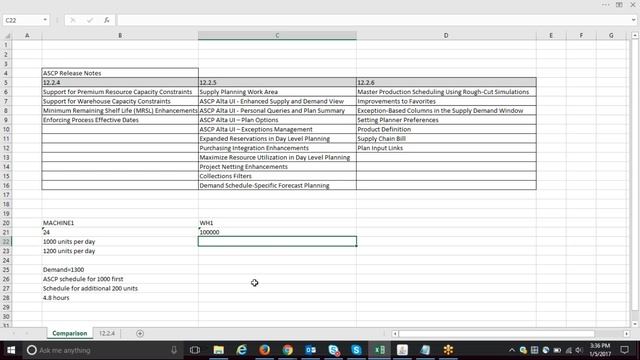640x360 pixels.
Task: Click the Cancel entry X icon
Action: pos(73,20)
